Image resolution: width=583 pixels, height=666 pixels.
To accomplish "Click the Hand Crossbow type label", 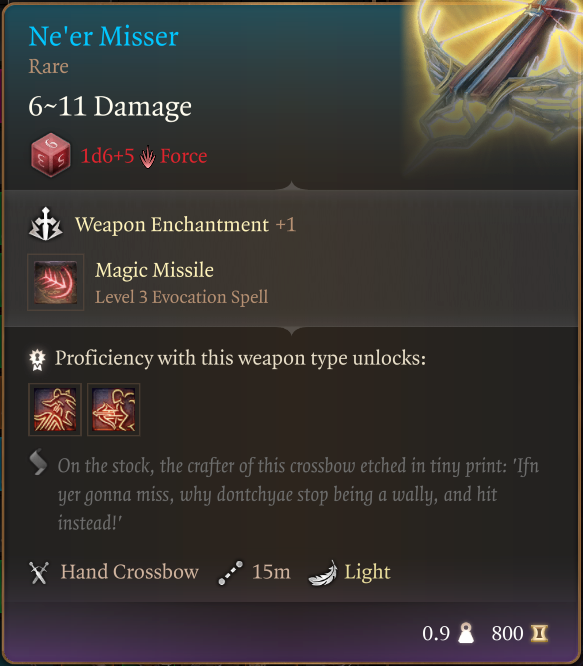I will click(130, 572).
